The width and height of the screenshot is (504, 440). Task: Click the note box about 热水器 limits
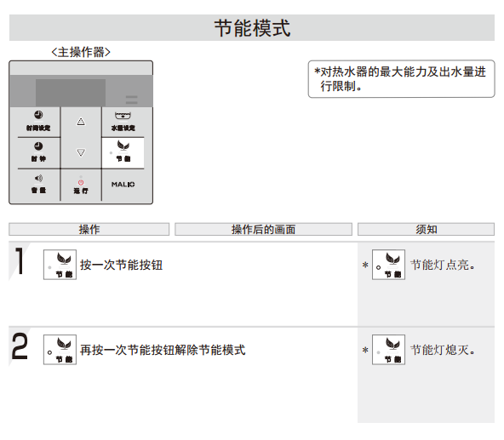(x=402, y=79)
